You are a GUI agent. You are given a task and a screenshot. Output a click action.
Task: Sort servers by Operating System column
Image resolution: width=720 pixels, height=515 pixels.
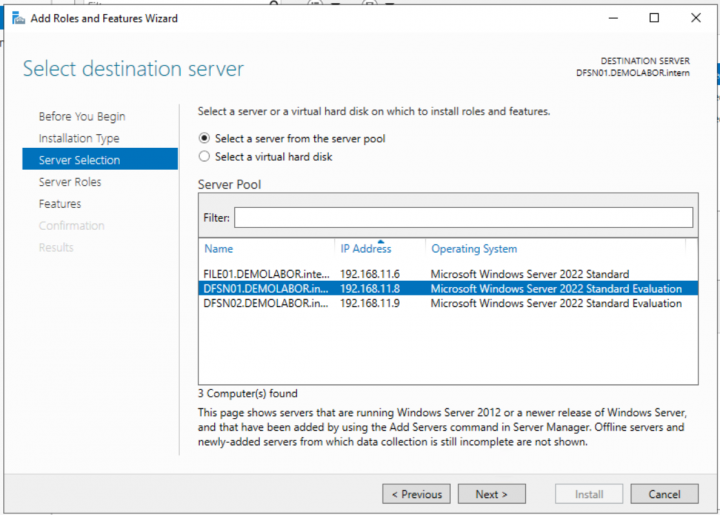coord(474,249)
